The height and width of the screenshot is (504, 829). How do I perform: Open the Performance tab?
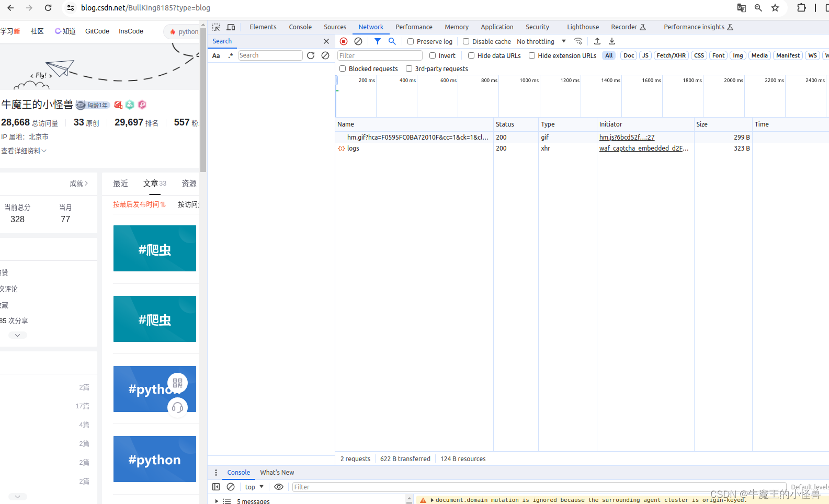pos(414,27)
